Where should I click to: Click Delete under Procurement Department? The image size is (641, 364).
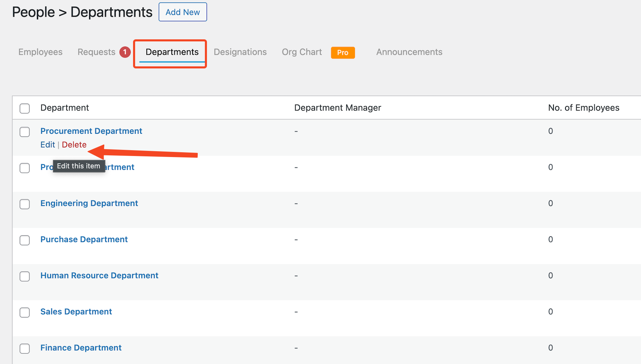click(x=74, y=145)
